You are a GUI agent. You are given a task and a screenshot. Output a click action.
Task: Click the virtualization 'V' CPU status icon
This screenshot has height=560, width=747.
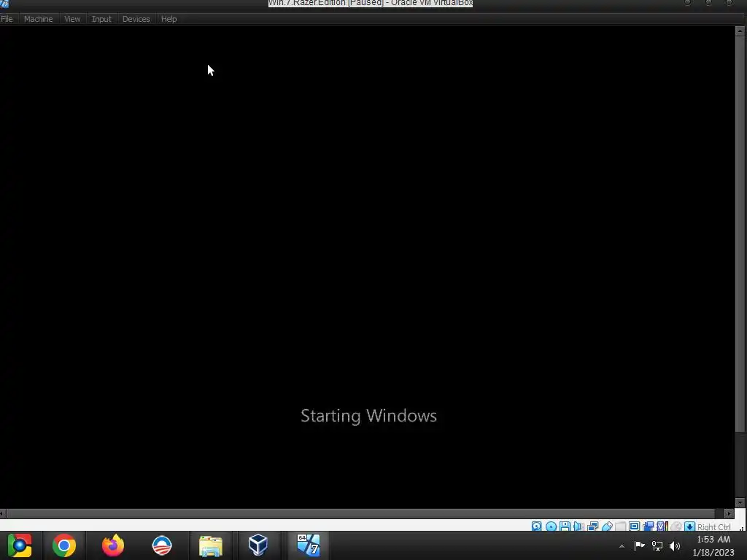pyautogui.click(x=662, y=526)
